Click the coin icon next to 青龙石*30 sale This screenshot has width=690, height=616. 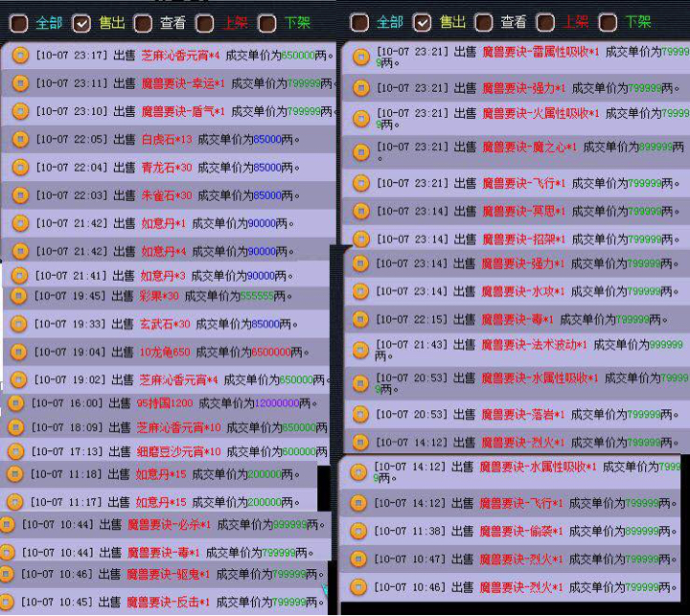click(x=19, y=168)
